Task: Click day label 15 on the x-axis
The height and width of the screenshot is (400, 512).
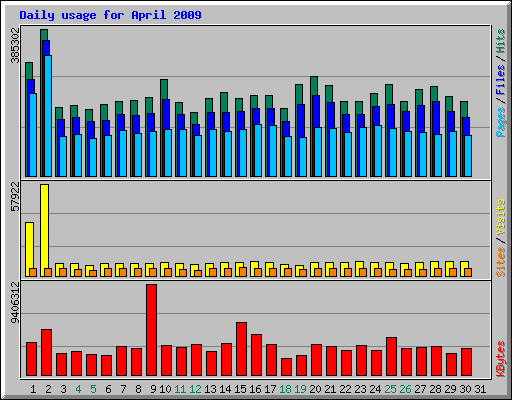Action: pos(240,389)
